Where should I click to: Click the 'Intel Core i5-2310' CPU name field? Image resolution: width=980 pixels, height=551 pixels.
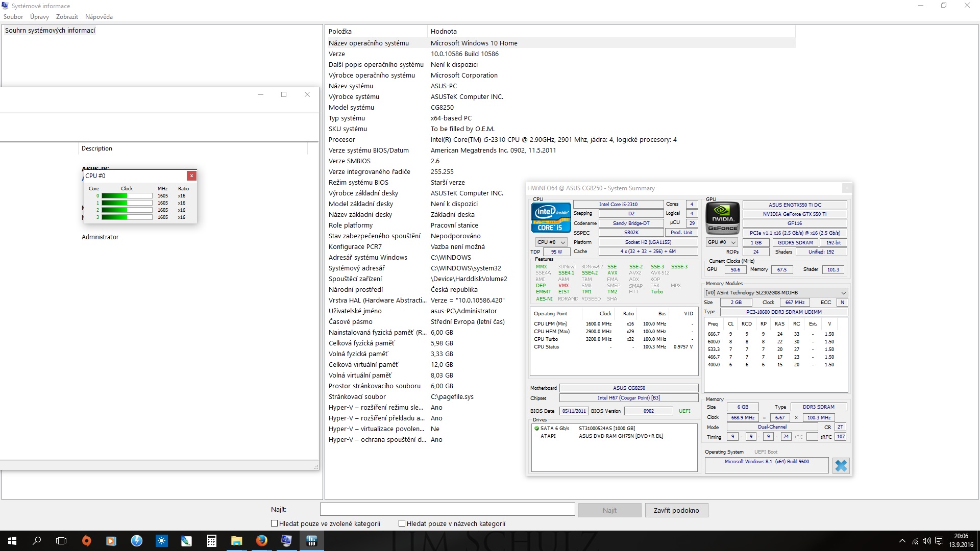coord(618,205)
